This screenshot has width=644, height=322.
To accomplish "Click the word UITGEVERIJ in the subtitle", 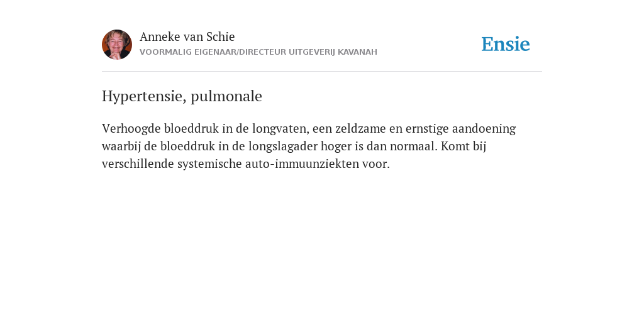I will pos(312,52).
